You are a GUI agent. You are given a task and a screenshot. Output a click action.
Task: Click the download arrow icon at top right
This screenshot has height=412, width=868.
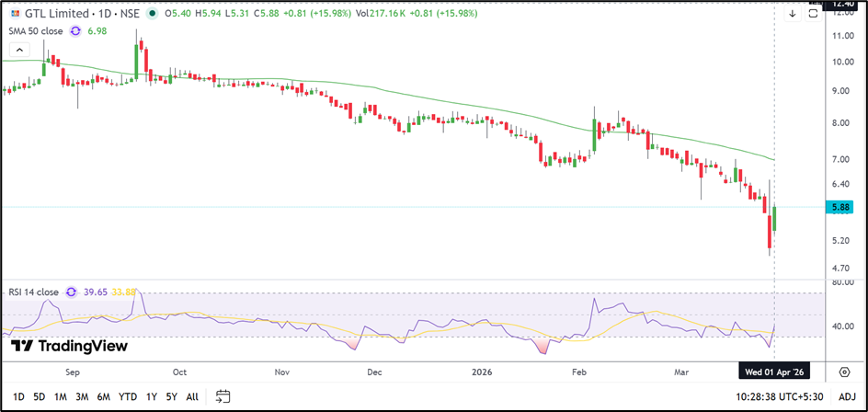(792, 14)
